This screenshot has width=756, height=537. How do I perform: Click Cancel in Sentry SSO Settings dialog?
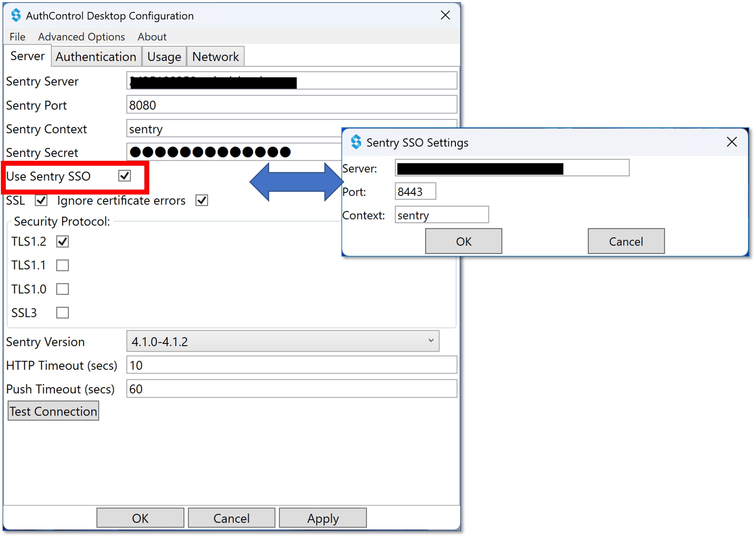pos(626,241)
